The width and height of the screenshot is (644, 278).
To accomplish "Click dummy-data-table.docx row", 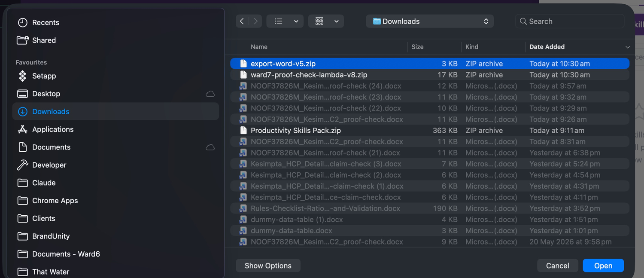I will click(x=430, y=231).
